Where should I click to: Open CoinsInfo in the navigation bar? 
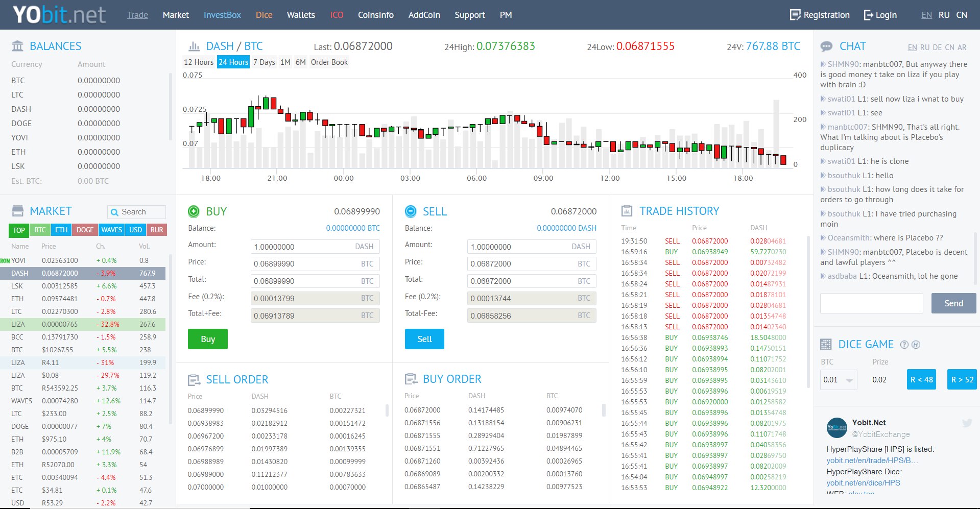pos(376,15)
